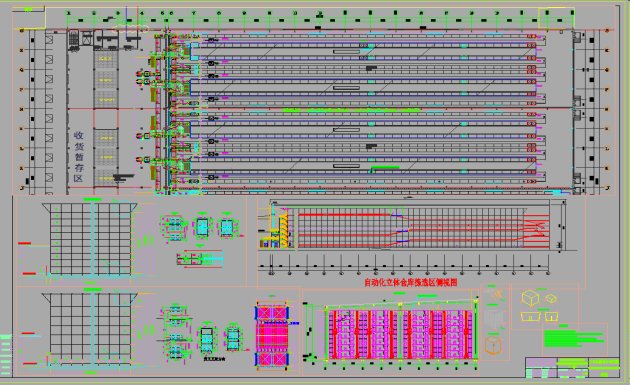Click the vertical 收货暂存区 label
The width and height of the screenshot is (630, 385).
pos(78,156)
